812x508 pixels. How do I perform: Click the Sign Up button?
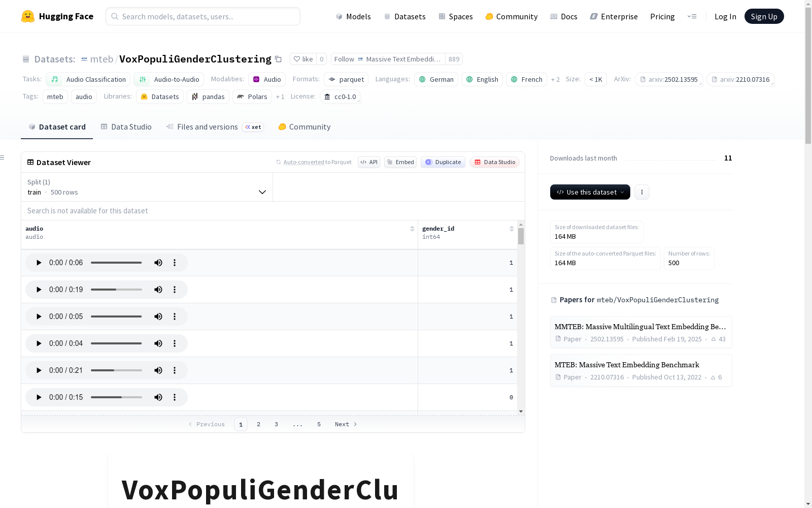(764, 16)
